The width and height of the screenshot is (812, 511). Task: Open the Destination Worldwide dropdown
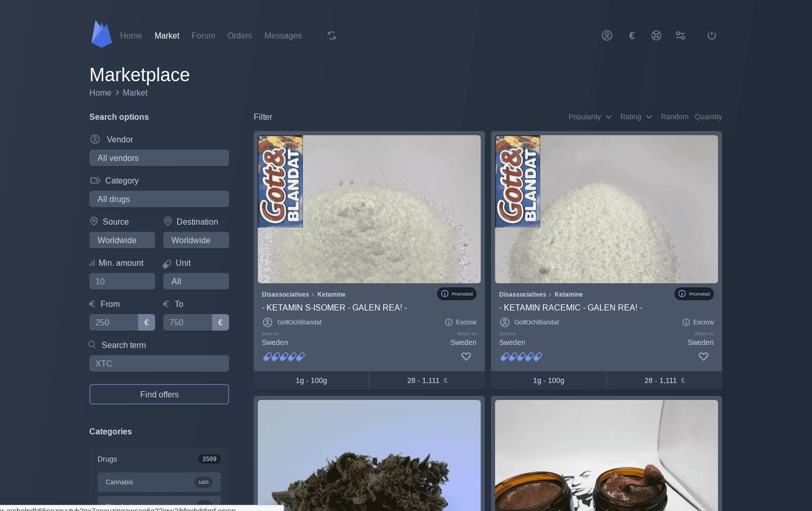[196, 240]
